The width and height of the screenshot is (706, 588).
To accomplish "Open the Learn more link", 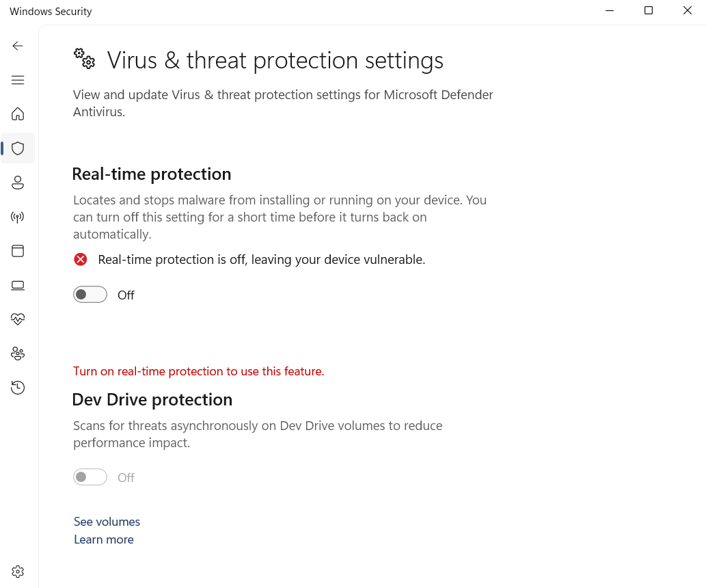I will (104, 539).
